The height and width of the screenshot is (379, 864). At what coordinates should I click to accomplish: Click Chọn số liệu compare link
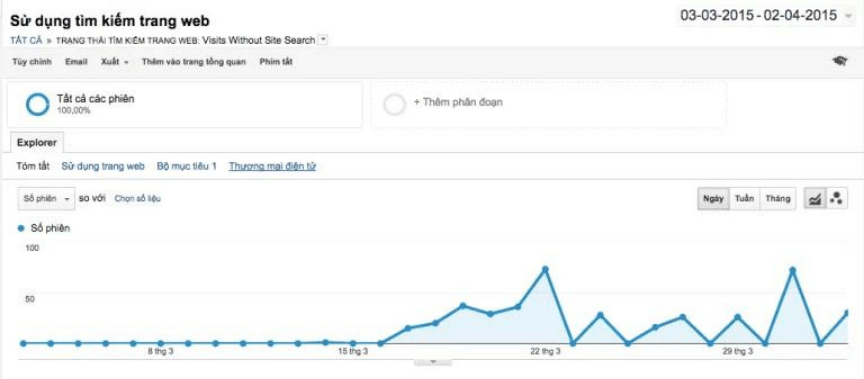pyautogui.click(x=137, y=198)
